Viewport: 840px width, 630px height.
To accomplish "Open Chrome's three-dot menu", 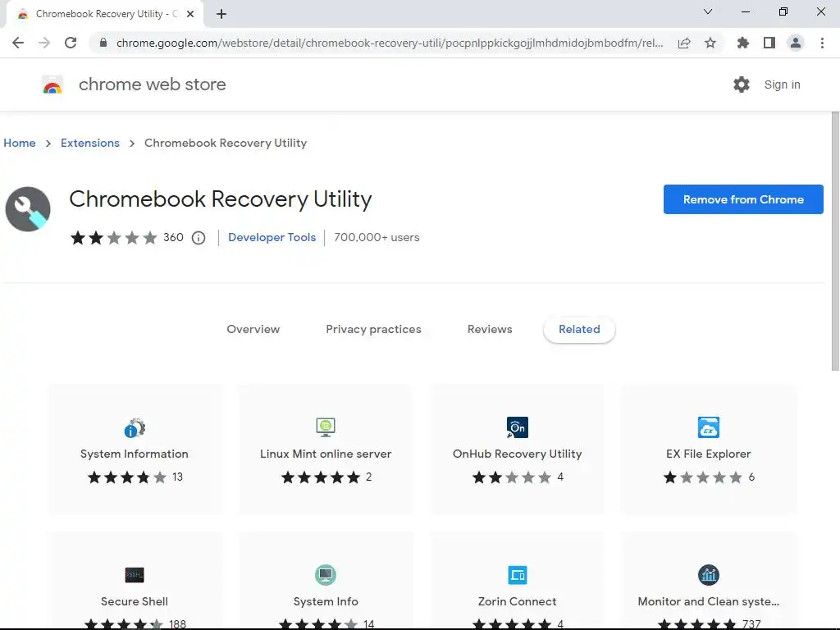I will (x=822, y=43).
